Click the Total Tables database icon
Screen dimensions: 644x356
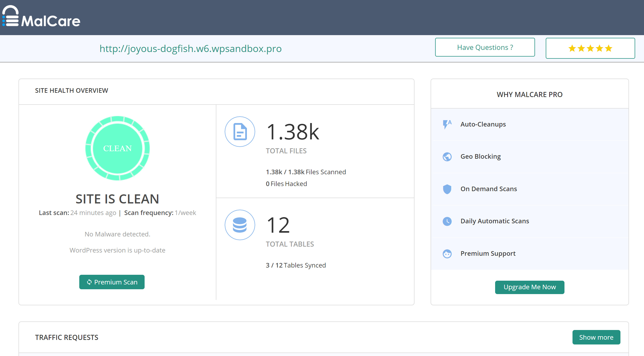coord(240,225)
